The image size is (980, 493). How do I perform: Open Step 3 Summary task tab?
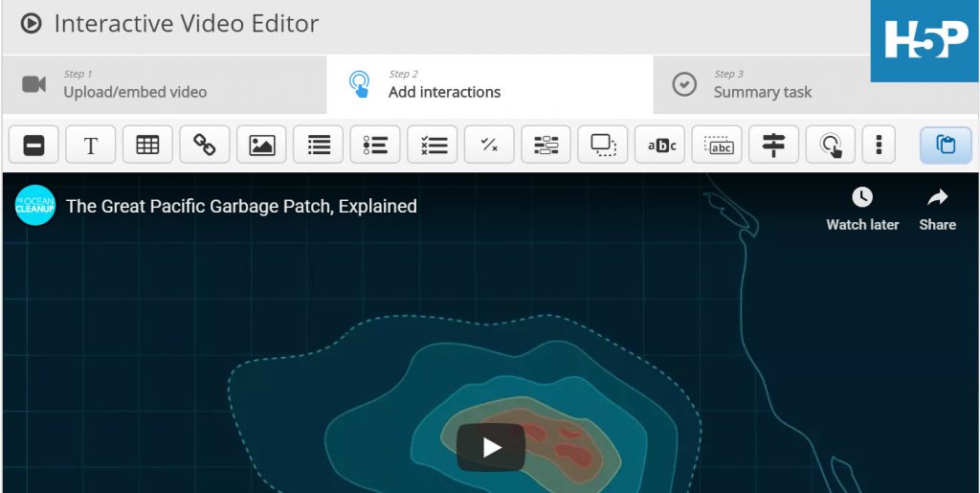point(762,84)
